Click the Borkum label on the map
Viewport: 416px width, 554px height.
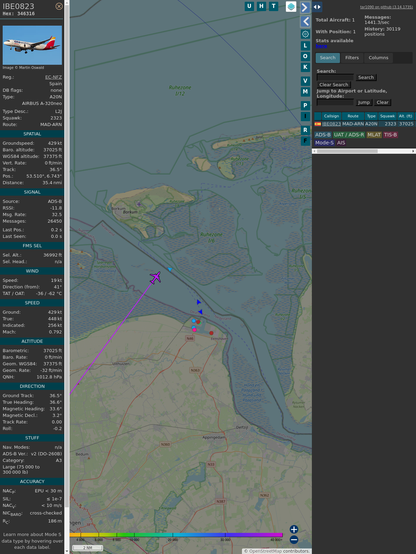coord(130,212)
